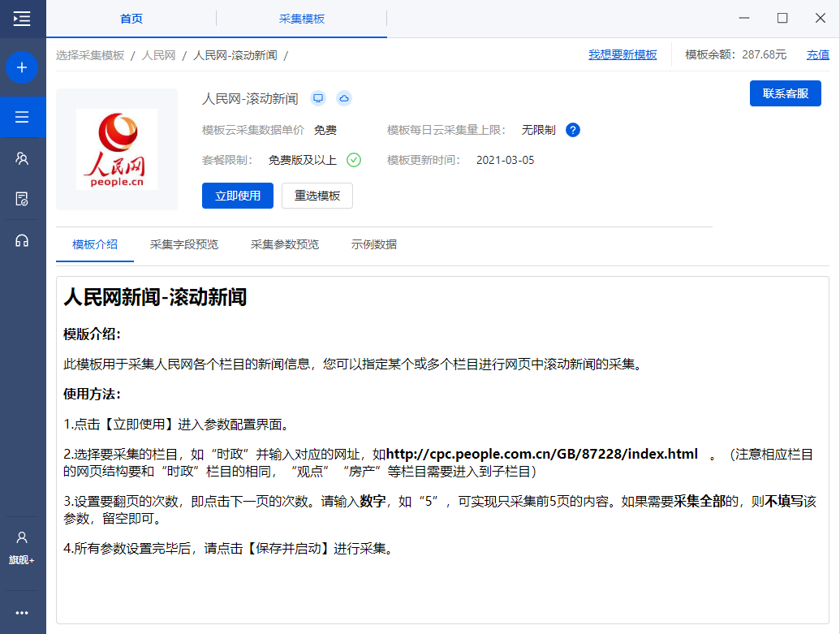Click the 使用方法: subheading

point(93,394)
